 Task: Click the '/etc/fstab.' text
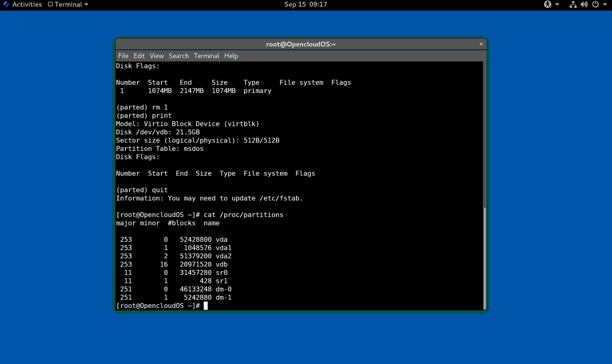point(281,199)
